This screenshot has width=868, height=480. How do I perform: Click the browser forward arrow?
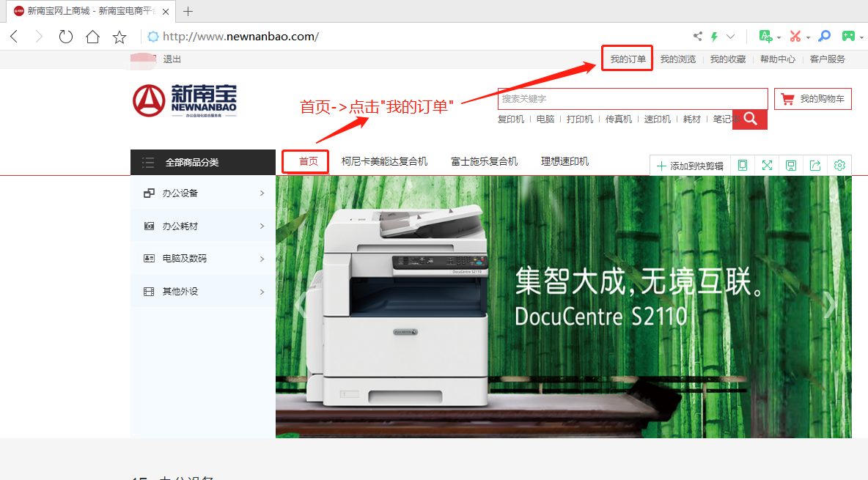39,37
